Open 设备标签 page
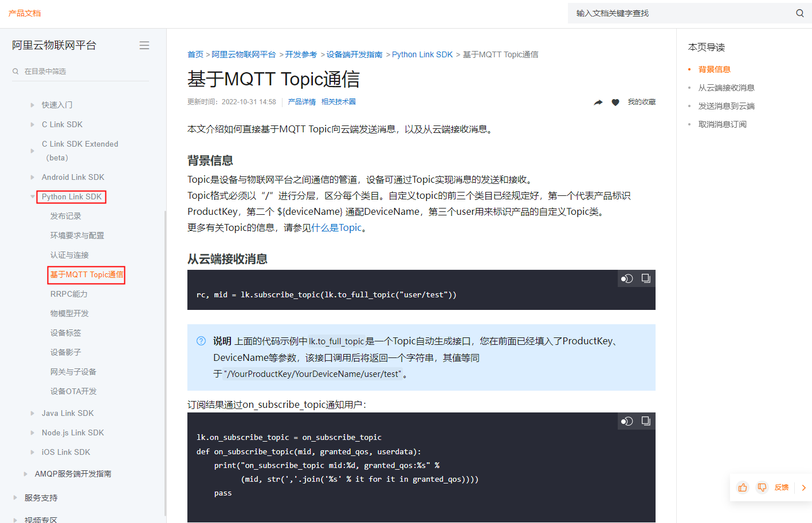Image resolution: width=812 pixels, height=523 pixels. 66,333
